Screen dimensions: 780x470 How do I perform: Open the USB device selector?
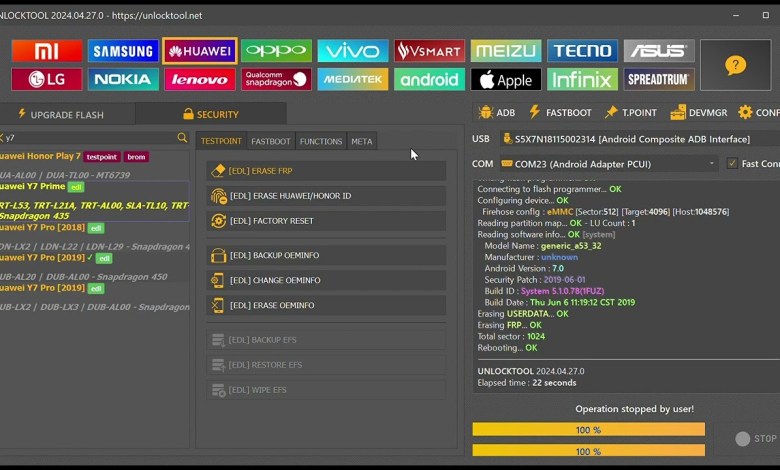(640, 139)
